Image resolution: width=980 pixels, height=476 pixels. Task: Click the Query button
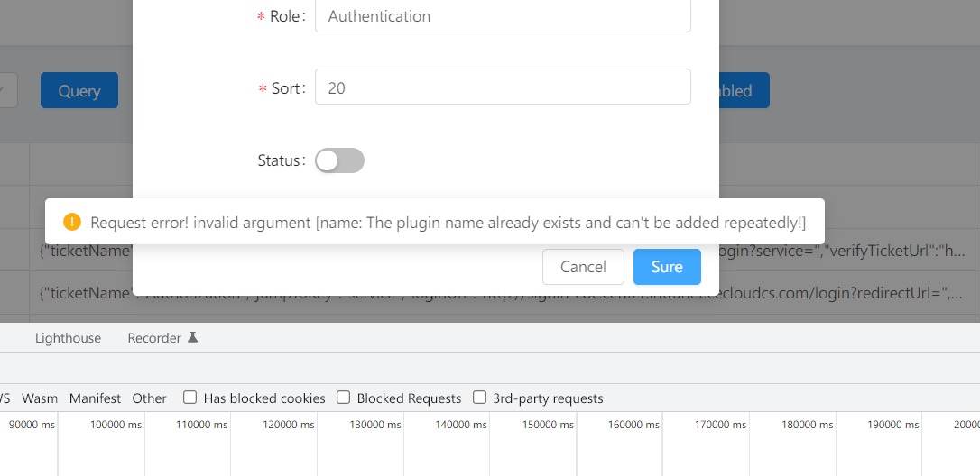click(x=79, y=90)
